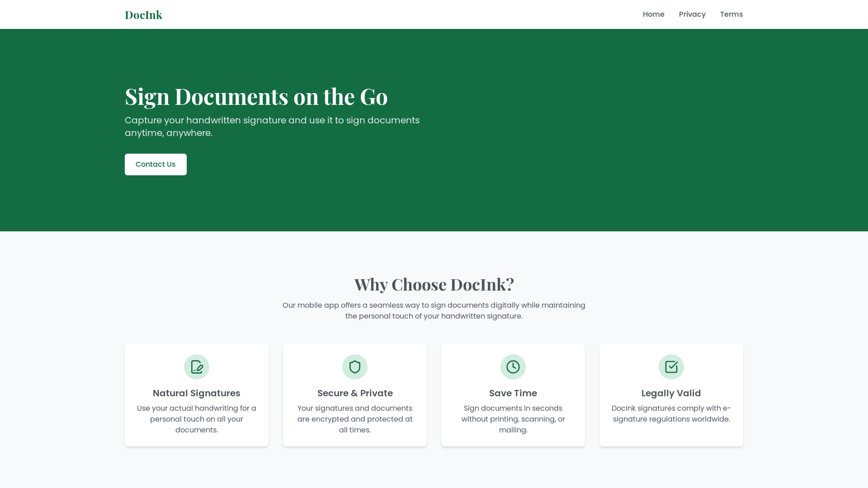Click the Why Choose DocInk? heading
868x488 pixels.
click(x=434, y=284)
